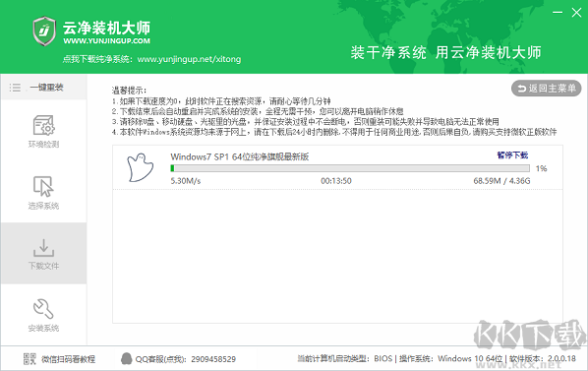
Task: Click the 返回主菜单 button
Action: (x=546, y=89)
